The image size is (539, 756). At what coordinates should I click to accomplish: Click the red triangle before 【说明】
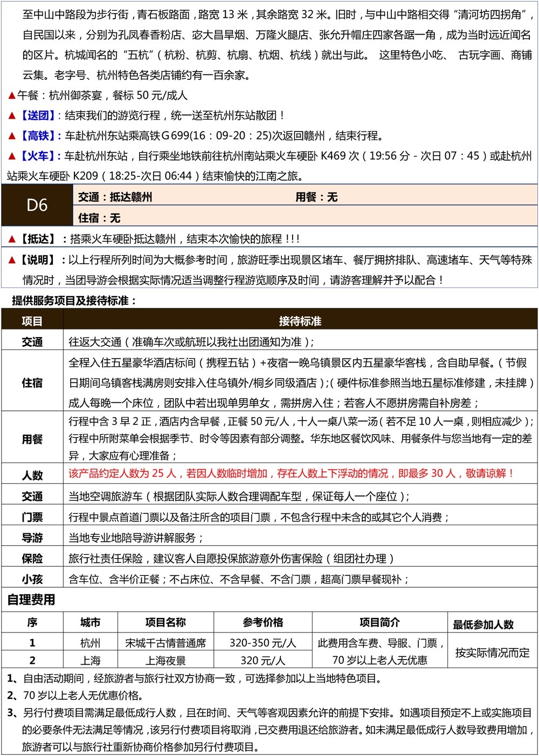coord(11,260)
